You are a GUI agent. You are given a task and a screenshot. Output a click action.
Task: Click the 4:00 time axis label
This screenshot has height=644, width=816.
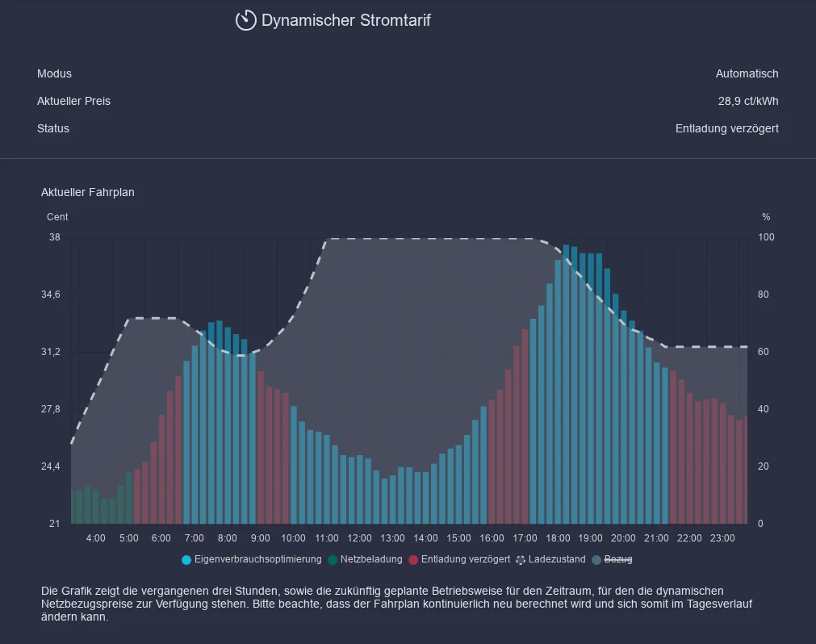[x=96, y=538]
